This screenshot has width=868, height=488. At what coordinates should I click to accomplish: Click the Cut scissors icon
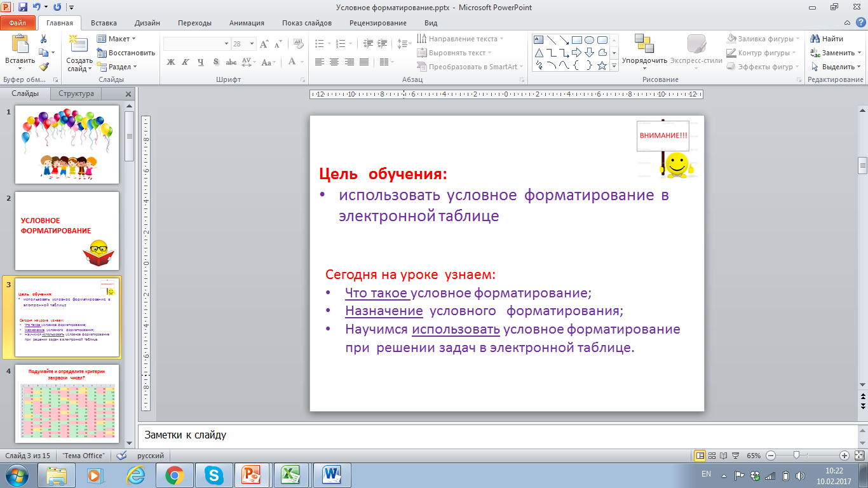43,39
